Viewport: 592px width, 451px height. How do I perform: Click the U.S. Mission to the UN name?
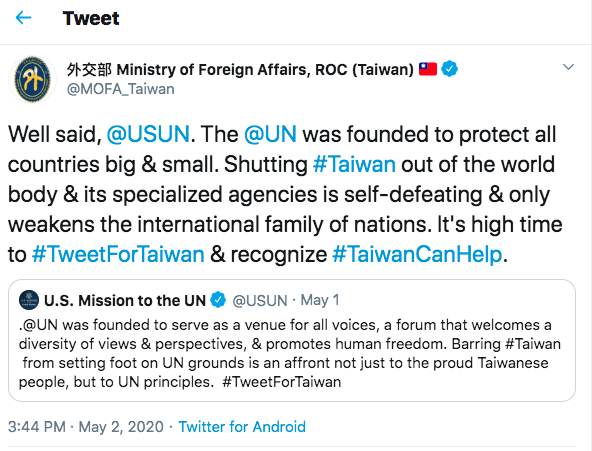[125, 301]
